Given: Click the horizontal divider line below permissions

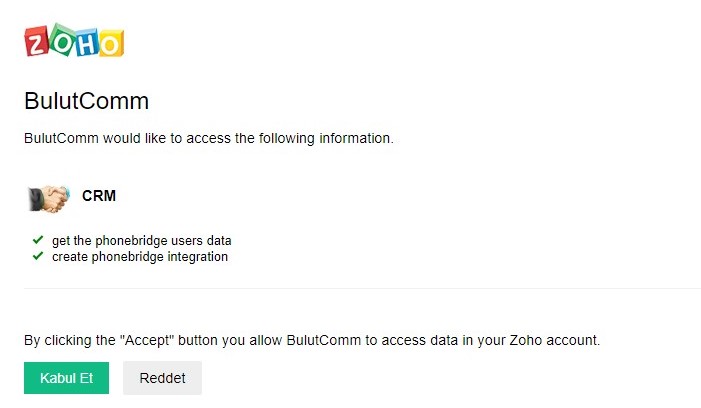Looking at the screenshot, I should pos(363,288).
